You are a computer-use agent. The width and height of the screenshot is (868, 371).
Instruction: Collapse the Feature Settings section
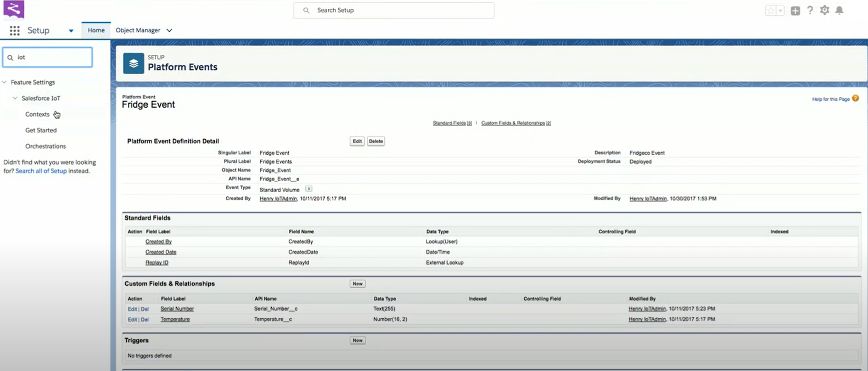pos(4,82)
